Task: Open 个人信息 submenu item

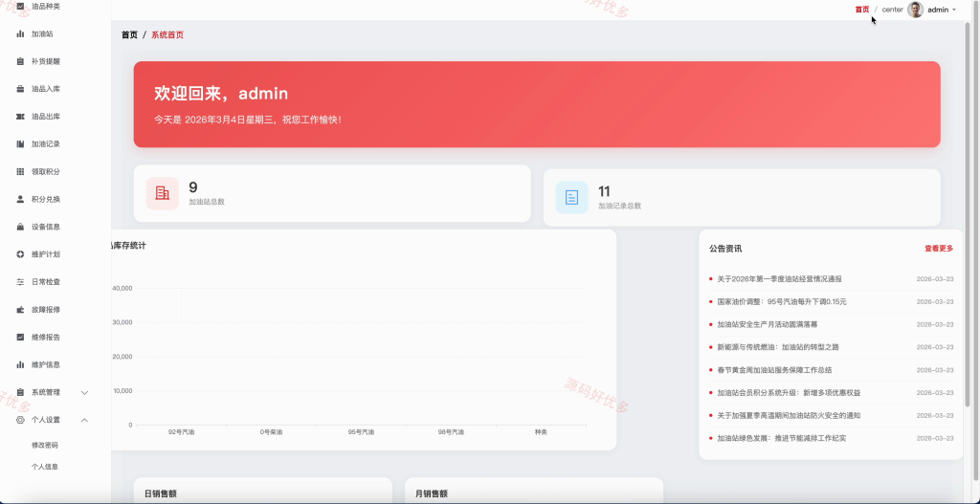Action: [45, 467]
